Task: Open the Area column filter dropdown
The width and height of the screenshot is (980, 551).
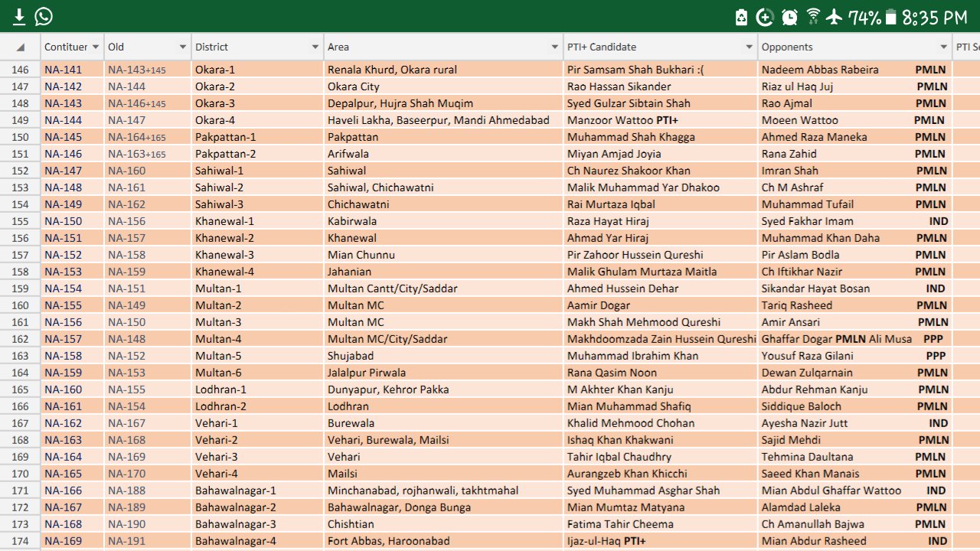Action: click(555, 47)
